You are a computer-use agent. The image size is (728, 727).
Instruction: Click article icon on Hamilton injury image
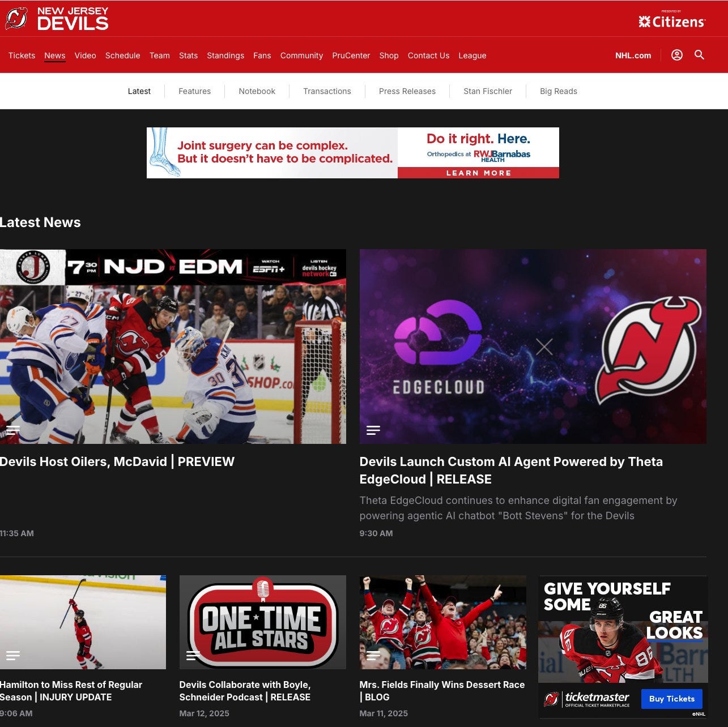click(x=13, y=656)
